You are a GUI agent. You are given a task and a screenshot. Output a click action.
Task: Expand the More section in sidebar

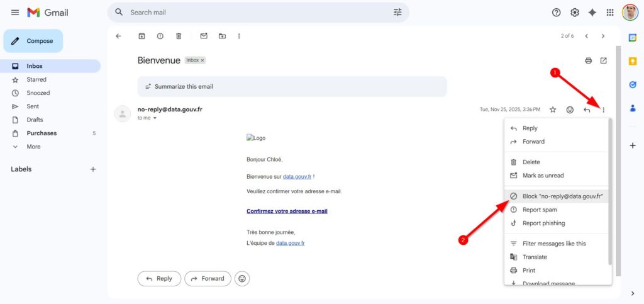click(33, 147)
